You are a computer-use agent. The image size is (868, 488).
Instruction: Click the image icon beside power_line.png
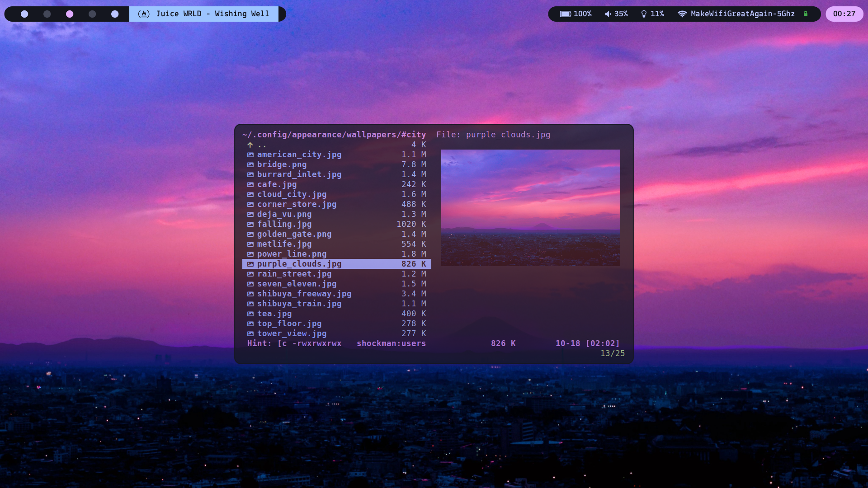tap(250, 254)
